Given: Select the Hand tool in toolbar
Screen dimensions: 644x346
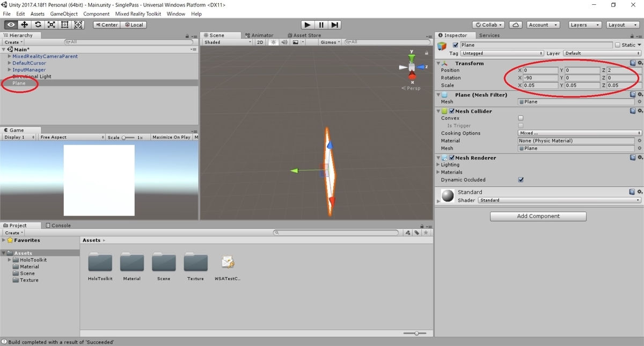Looking at the screenshot, I should 11,25.
